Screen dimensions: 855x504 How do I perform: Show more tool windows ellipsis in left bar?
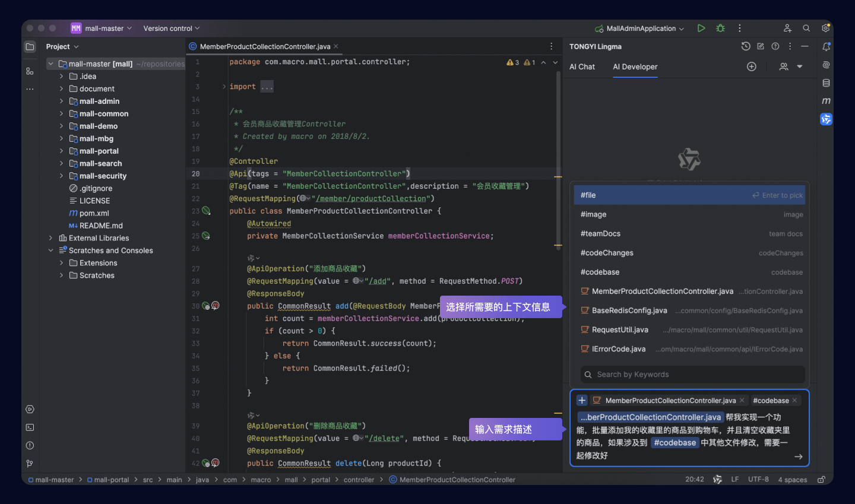pyautogui.click(x=30, y=89)
